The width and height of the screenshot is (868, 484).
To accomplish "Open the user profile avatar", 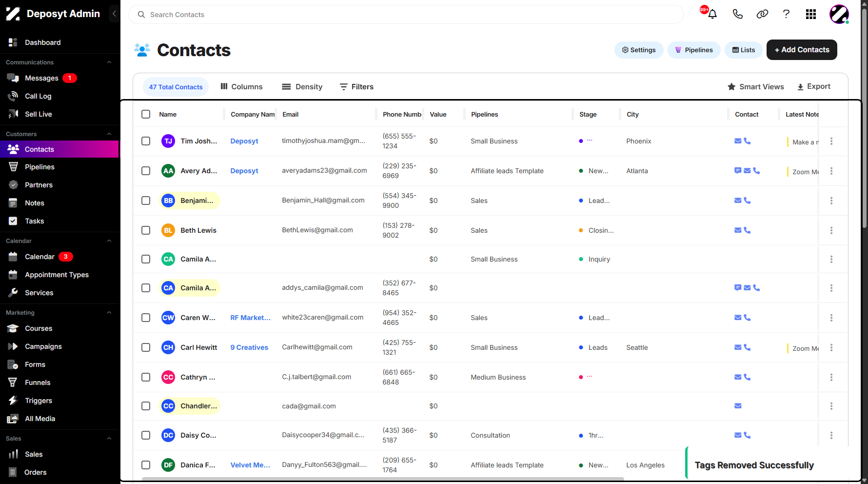I will (x=839, y=14).
